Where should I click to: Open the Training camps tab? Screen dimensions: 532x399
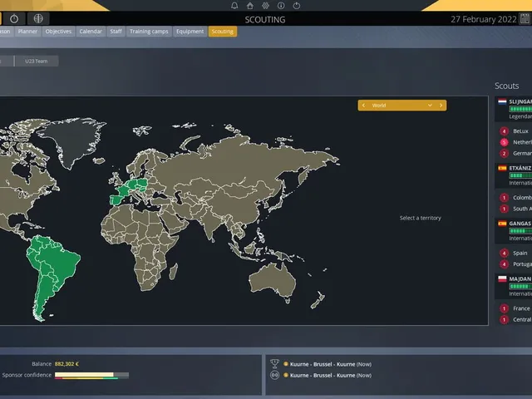click(149, 32)
